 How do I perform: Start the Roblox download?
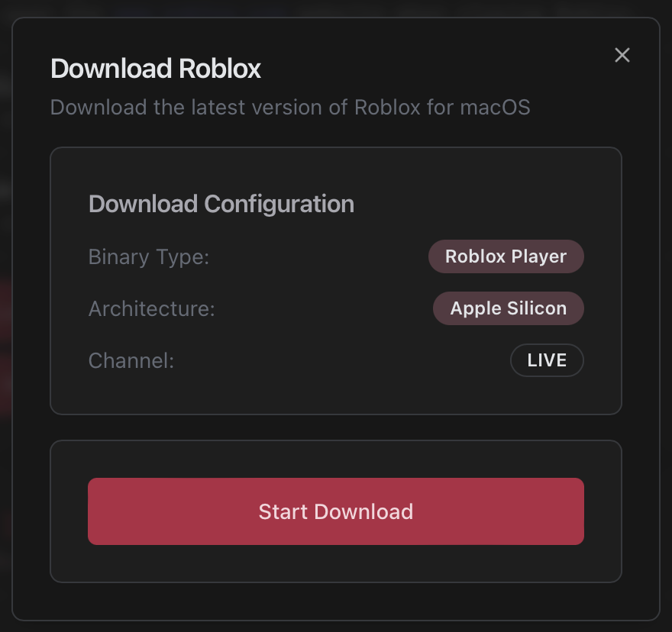[335, 511]
